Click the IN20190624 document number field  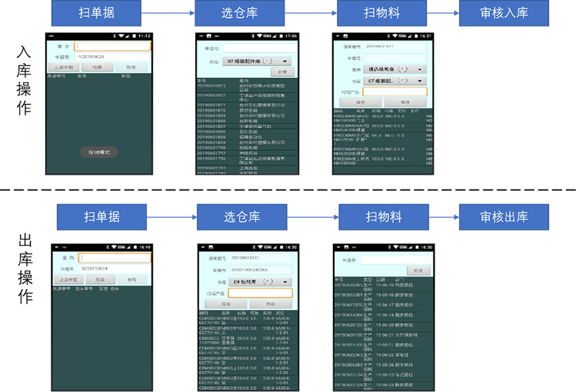[x=113, y=57]
